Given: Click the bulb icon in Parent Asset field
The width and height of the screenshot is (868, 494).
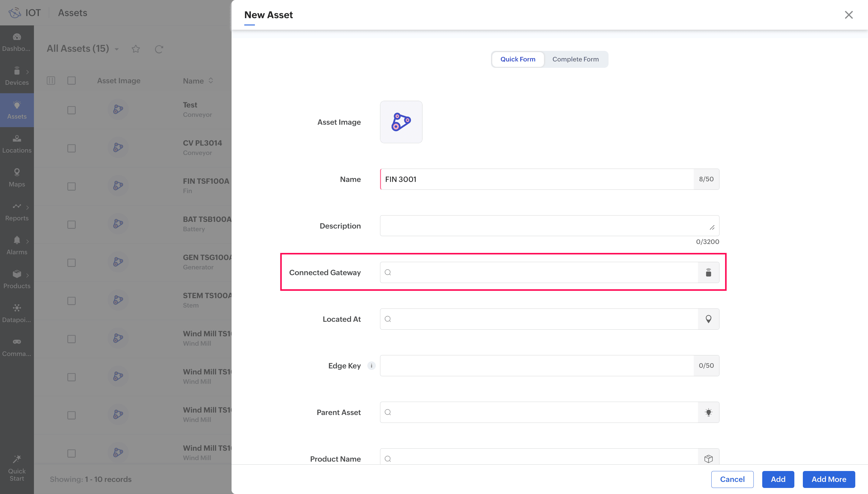Looking at the screenshot, I should (708, 412).
